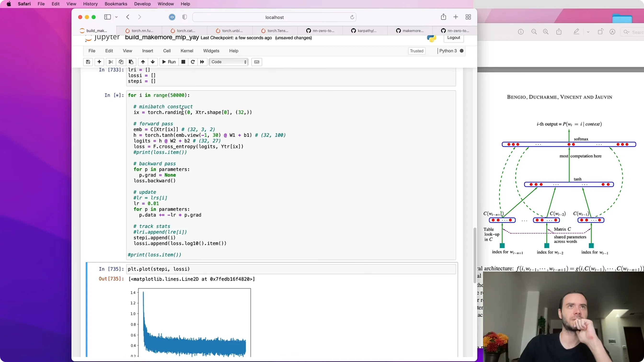Paste cells below icon in Jupyter toolbar
Viewport: 644px width, 362px height.
coord(131,62)
